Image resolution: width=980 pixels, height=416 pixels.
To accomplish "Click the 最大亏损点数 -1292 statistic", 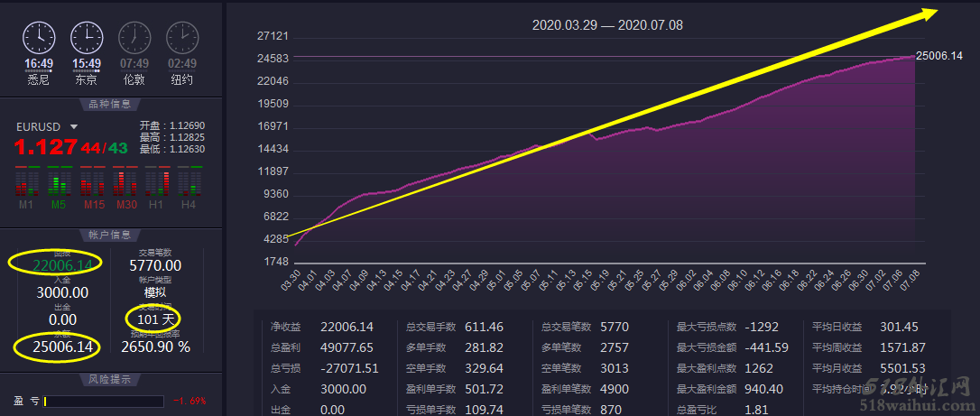I will [x=728, y=327].
